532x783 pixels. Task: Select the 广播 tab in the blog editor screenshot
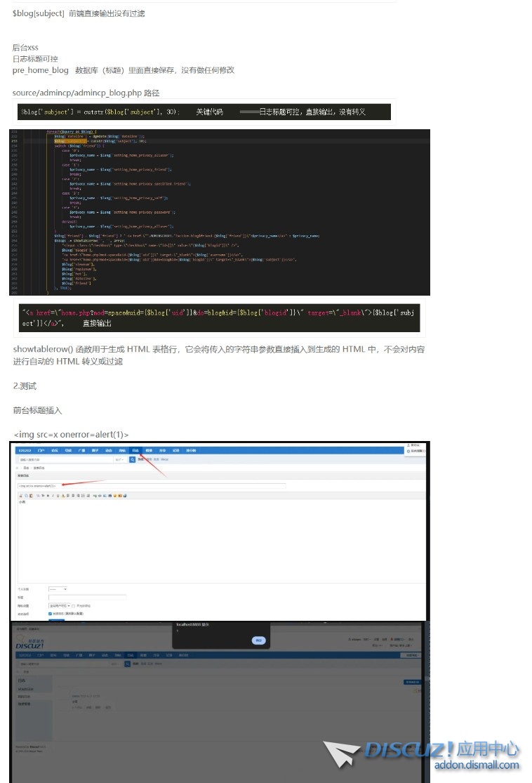click(x=81, y=450)
